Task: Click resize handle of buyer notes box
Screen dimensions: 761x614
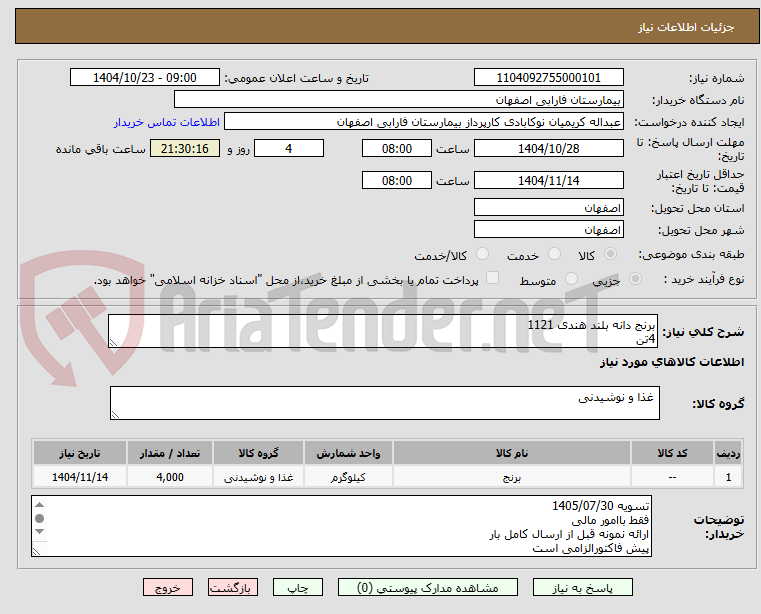Action: point(36,551)
